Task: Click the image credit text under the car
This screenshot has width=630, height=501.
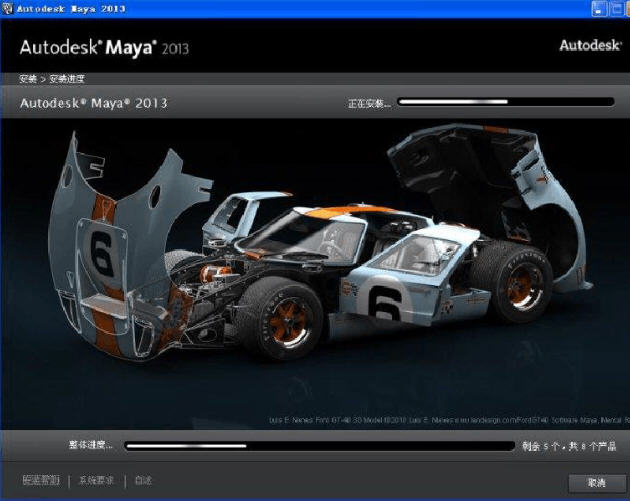Action: [x=449, y=420]
